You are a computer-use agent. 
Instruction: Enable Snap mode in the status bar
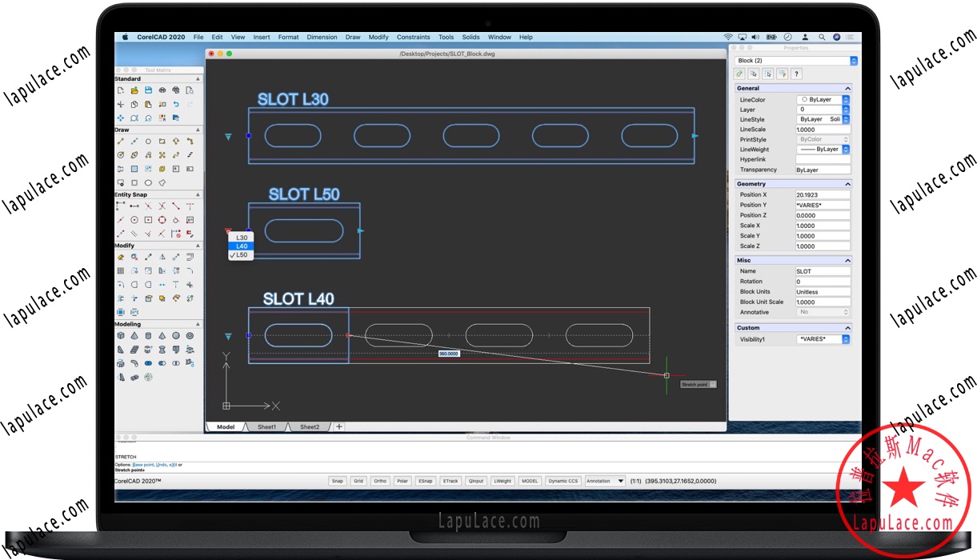(x=337, y=481)
